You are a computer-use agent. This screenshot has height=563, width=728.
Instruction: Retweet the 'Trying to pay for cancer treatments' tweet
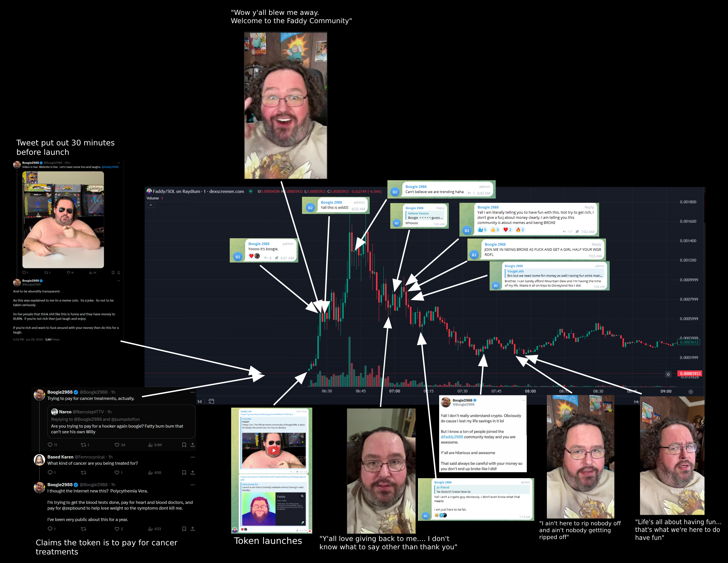tap(84, 445)
